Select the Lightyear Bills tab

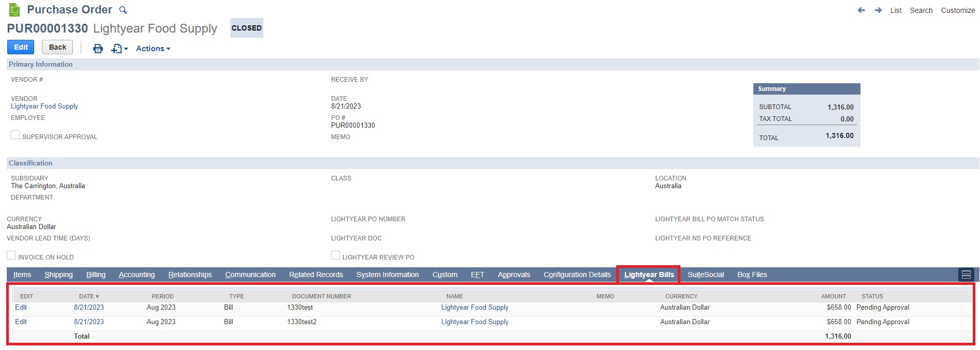click(x=649, y=275)
